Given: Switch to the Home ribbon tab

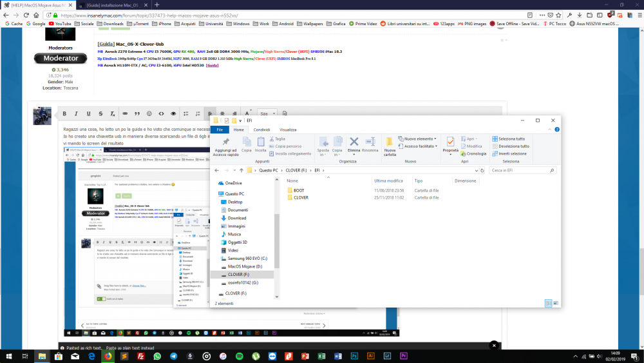Looking at the screenshot, I should point(239,130).
